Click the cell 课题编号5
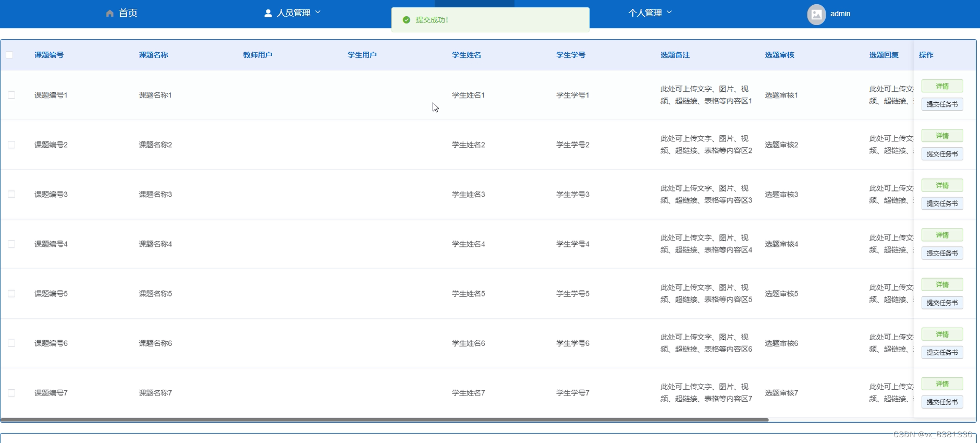This screenshot has height=443, width=980. [x=51, y=293]
